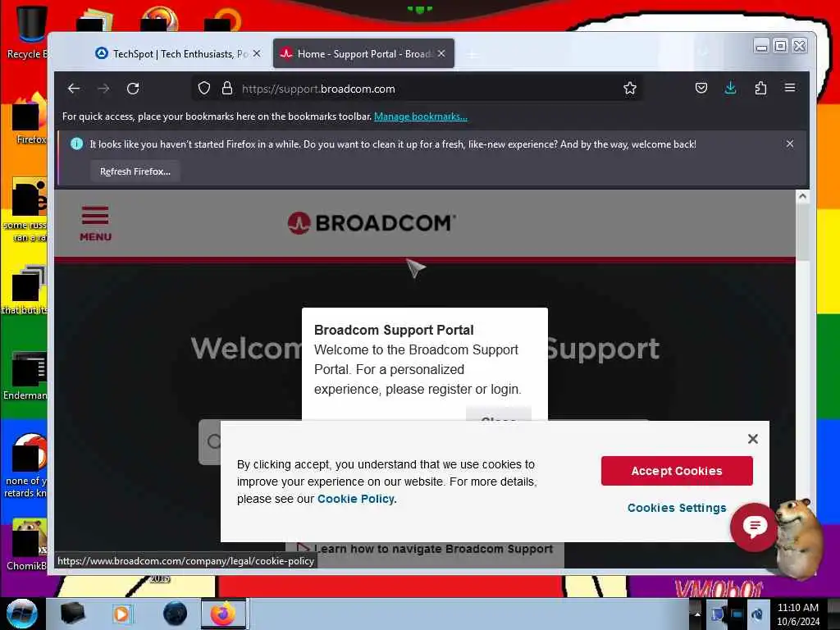This screenshot has height=630, width=840.
Task: Click taskbar clock showing 11:10 AM
Action: tap(798, 614)
